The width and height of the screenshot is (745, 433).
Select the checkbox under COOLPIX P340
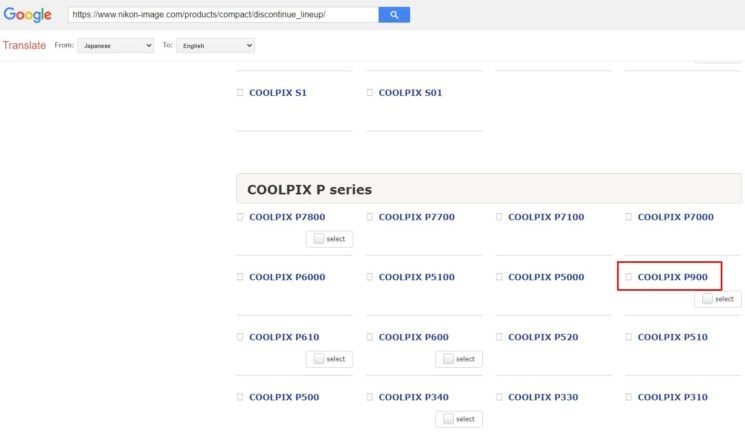tap(449, 419)
